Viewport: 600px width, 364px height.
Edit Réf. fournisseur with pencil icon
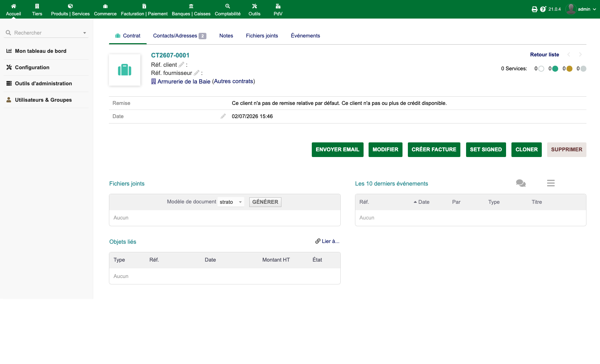(196, 73)
